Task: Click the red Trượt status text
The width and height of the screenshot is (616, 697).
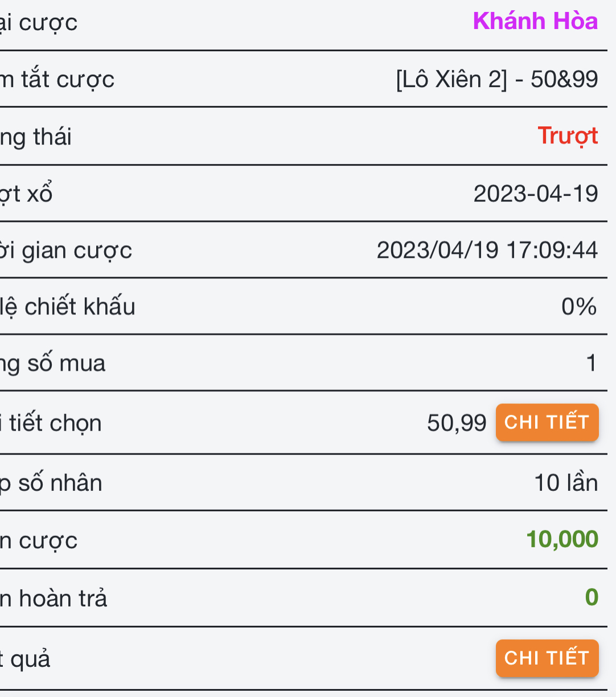Action: (x=568, y=136)
